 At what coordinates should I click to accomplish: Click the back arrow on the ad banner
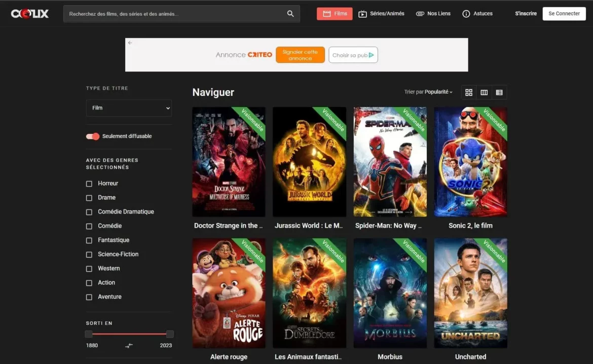click(130, 43)
